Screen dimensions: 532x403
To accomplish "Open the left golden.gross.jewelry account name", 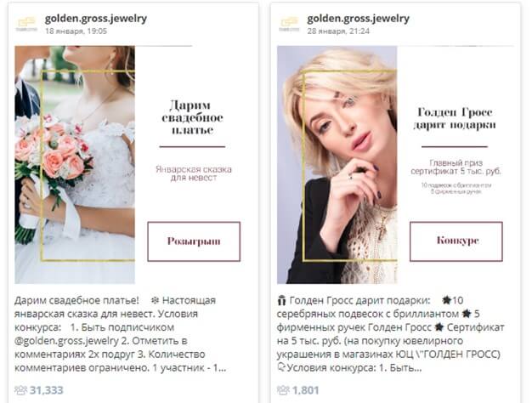I will point(96,19).
